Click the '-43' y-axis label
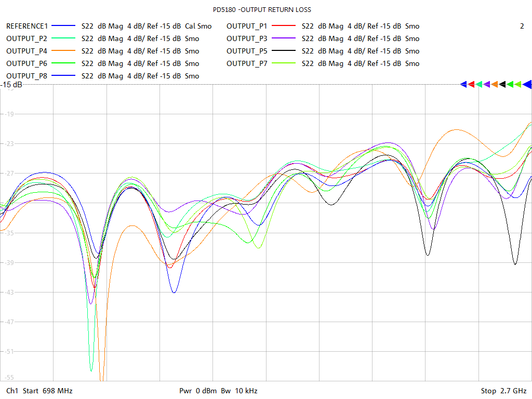This screenshot has width=532, height=399. pyautogui.click(x=9, y=292)
